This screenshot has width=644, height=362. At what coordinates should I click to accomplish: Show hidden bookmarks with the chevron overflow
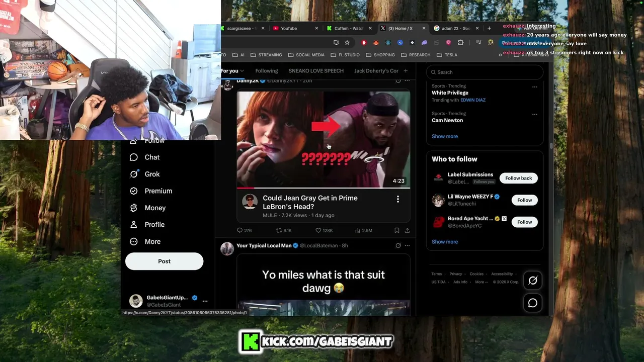point(500,55)
